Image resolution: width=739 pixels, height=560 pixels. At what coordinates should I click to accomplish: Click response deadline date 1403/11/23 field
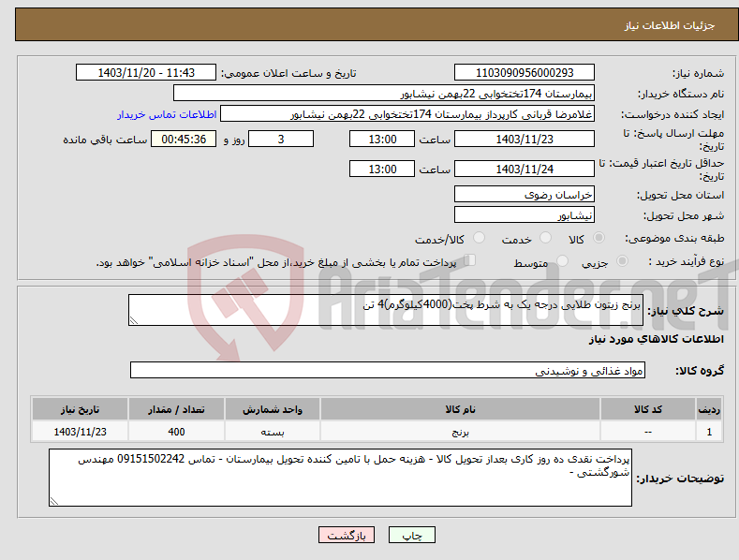[x=525, y=139]
